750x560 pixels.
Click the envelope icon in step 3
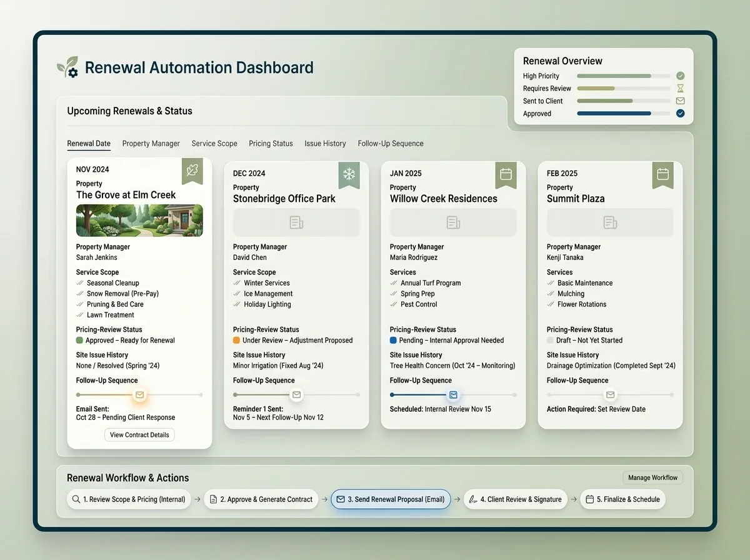pos(341,499)
